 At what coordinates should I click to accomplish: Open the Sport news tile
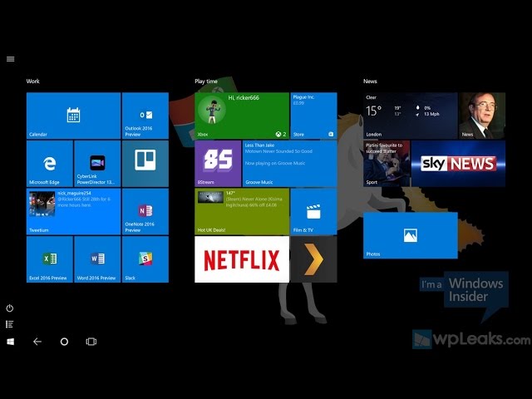tap(387, 164)
